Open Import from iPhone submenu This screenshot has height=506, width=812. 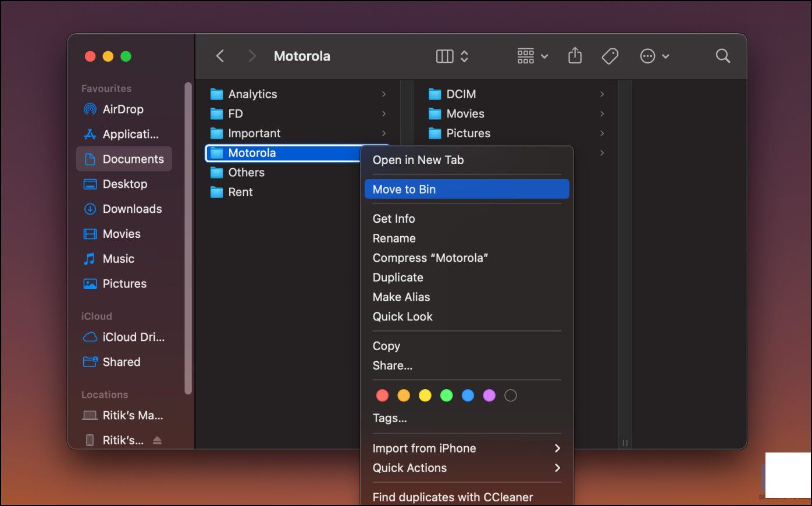tap(466, 448)
